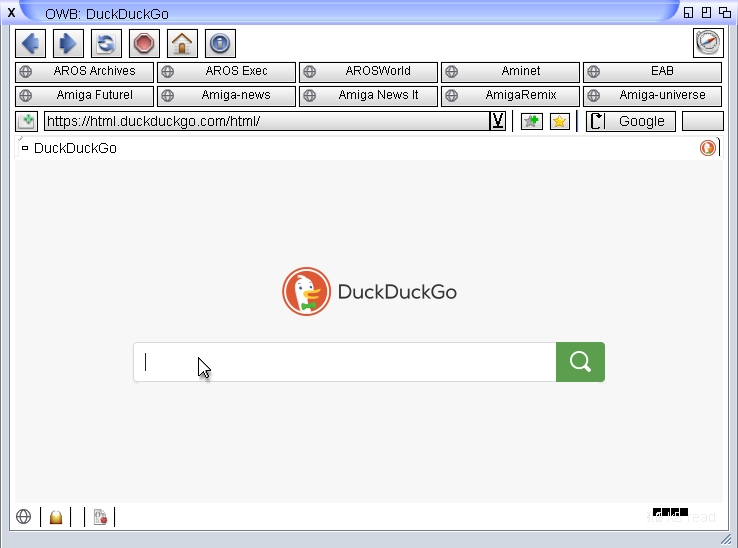Click the add bookmark icon beside URL bar

532,121
